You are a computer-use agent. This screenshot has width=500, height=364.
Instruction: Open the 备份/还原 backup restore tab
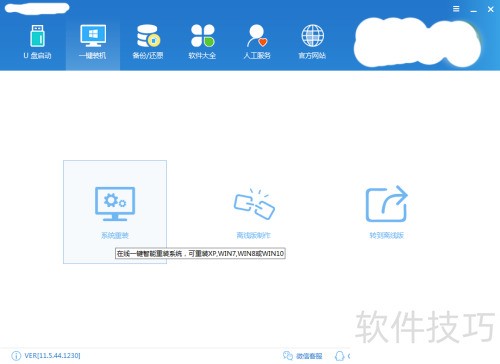(148, 42)
